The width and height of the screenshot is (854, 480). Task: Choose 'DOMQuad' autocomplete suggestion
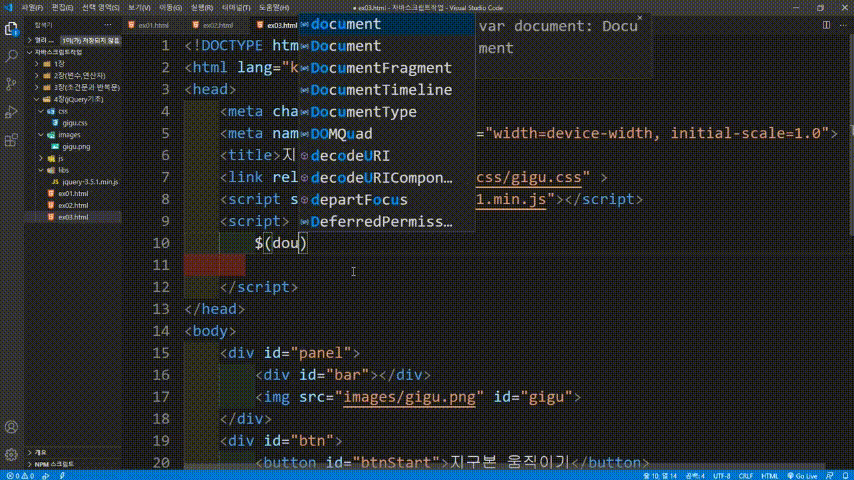pyautogui.click(x=387, y=133)
